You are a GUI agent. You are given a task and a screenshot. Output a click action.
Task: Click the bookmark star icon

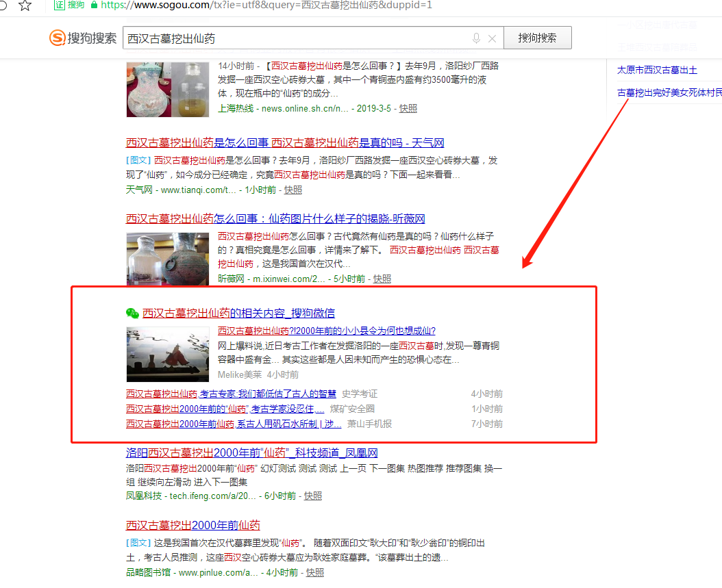25,5
